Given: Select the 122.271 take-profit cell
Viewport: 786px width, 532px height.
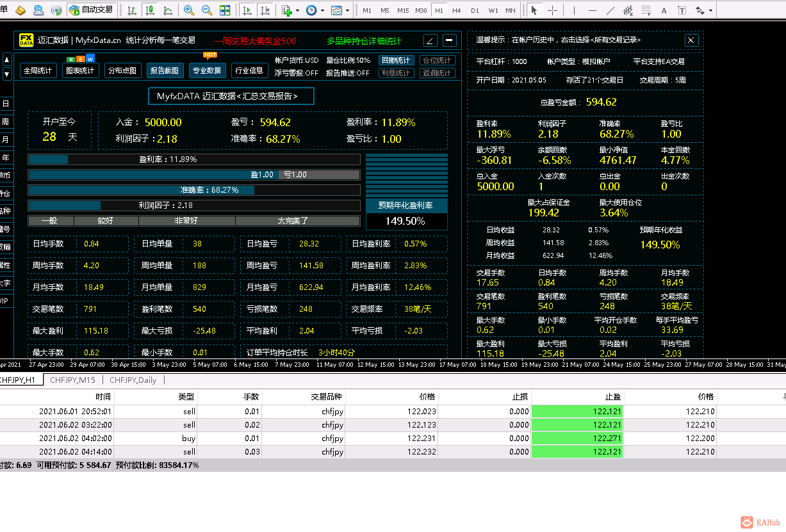Looking at the screenshot, I should 577,439.
